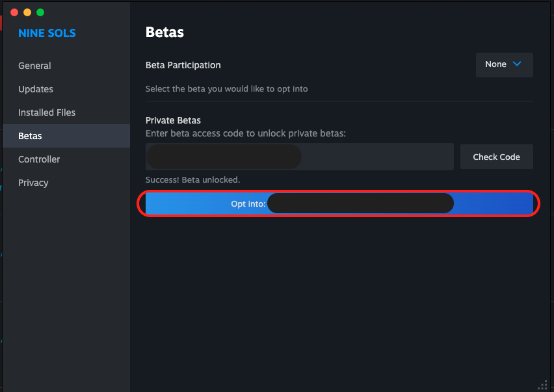Screen dimensions: 554x392
Task: Click the Private Betas section label
Action: click(x=173, y=120)
